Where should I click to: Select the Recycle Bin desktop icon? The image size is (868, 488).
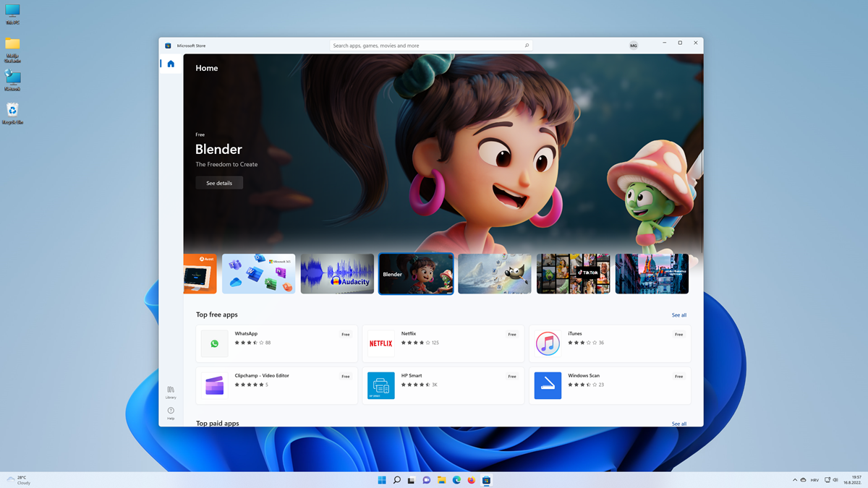12,113
